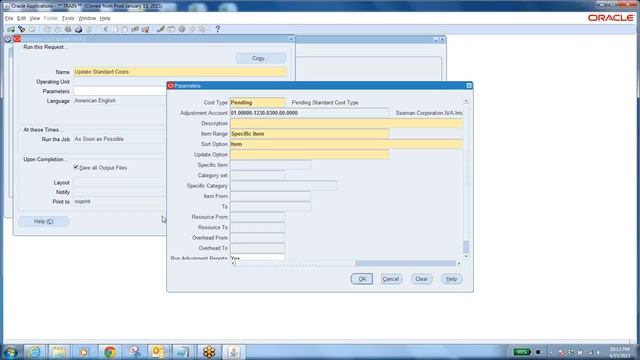The width and height of the screenshot is (640, 360).
Task: Open the View menu
Action: tap(35, 18)
